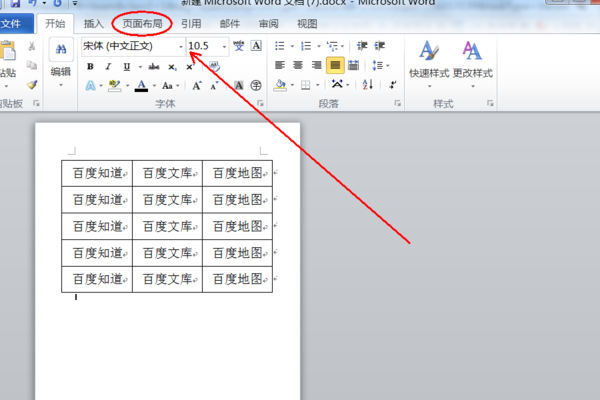Open the Styles (样式) dialog launcher

tap(490, 103)
